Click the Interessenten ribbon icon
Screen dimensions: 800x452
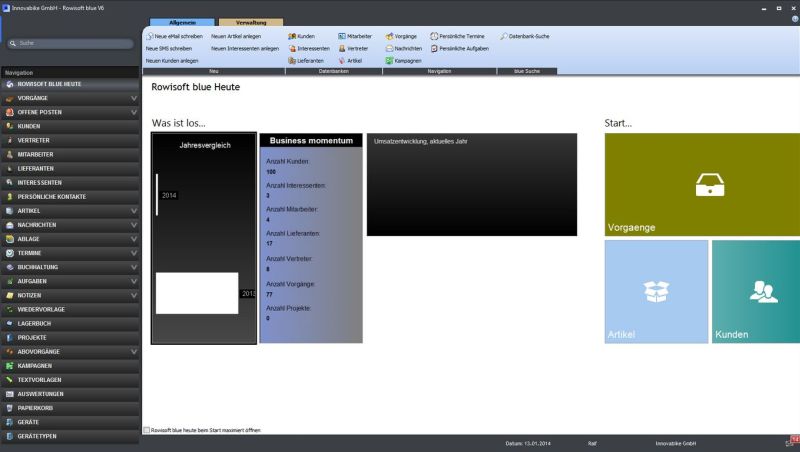click(x=292, y=48)
